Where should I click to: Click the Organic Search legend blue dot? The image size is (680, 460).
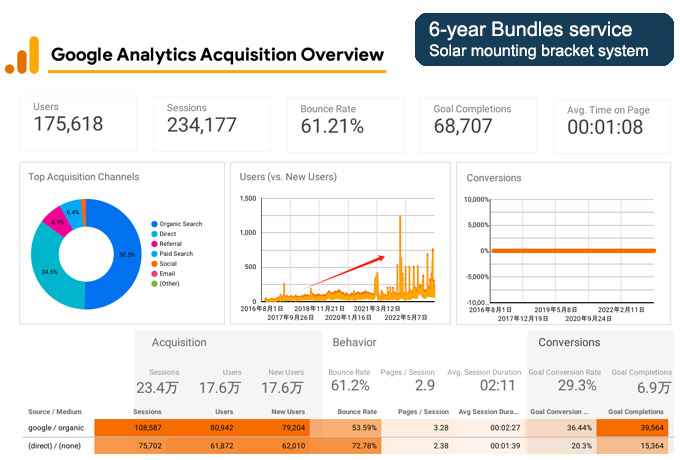[154, 224]
